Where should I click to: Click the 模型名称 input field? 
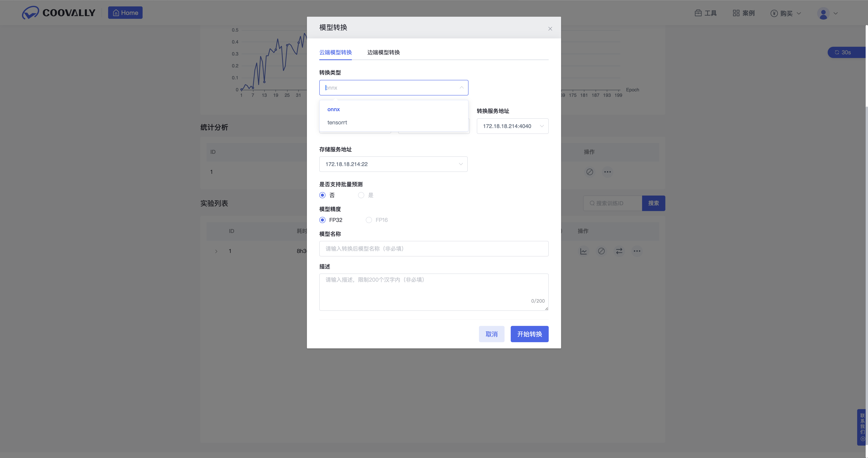pos(433,248)
